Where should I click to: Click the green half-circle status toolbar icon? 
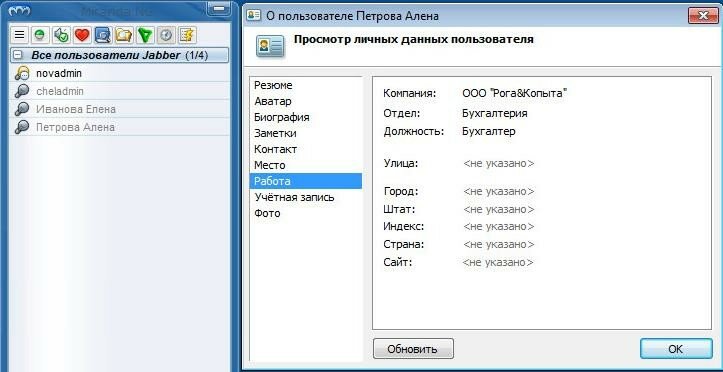coord(40,35)
